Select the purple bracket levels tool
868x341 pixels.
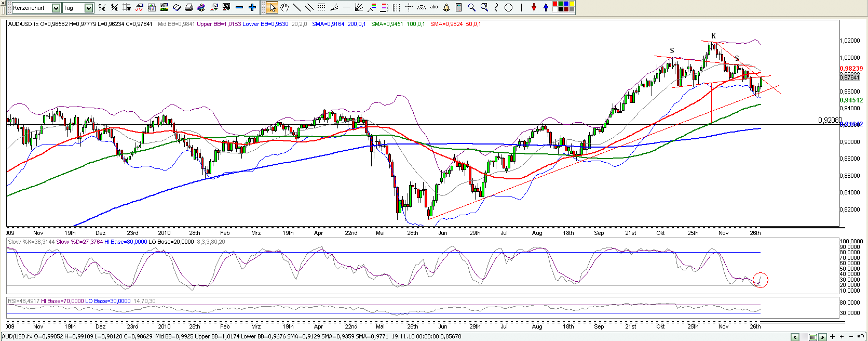(384, 7)
